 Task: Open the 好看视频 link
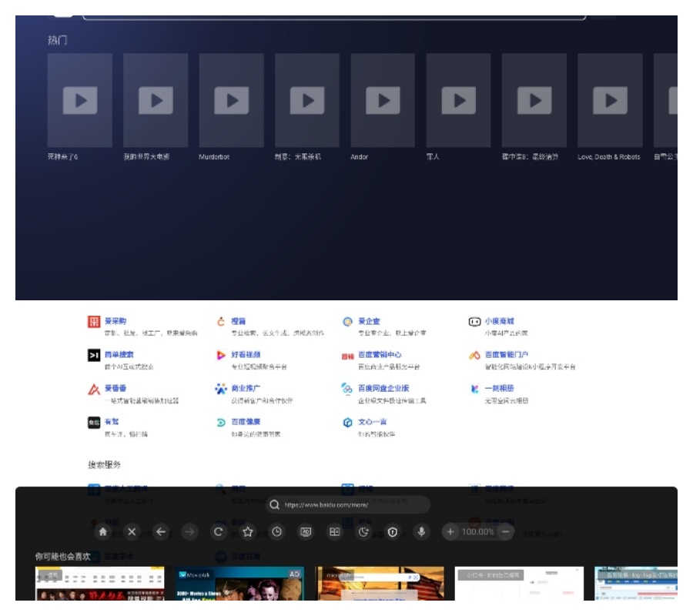point(246,354)
